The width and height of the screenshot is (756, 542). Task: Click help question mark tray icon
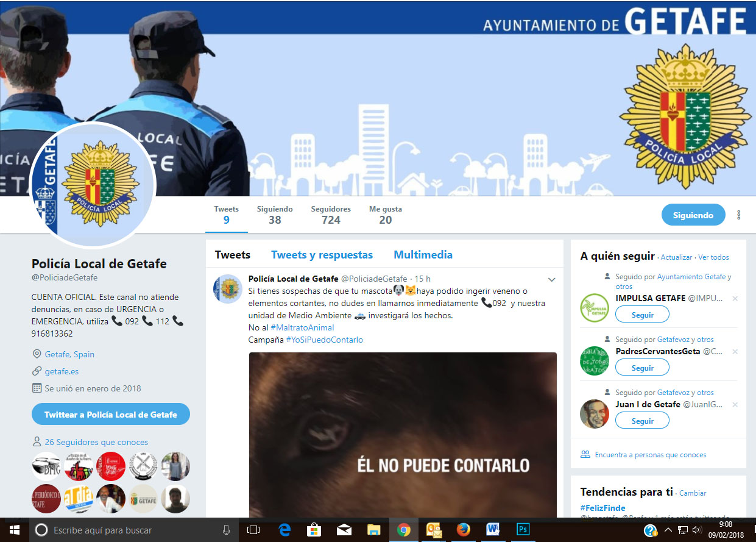click(651, 530)
